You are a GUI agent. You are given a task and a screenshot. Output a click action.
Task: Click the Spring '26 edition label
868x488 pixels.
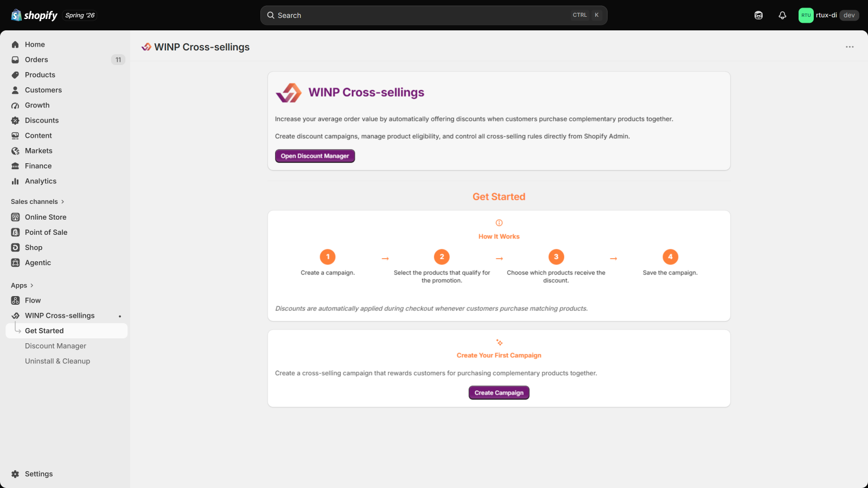coord(80,15)
